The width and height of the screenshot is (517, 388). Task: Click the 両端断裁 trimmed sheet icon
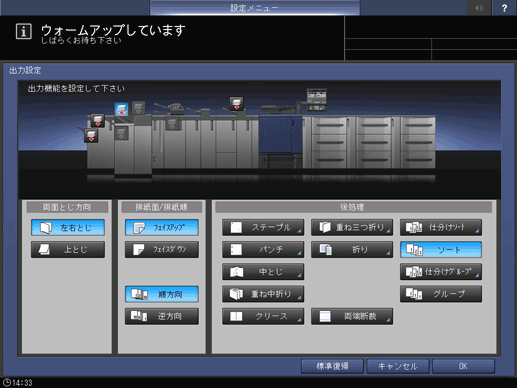(x=325, y=316)
